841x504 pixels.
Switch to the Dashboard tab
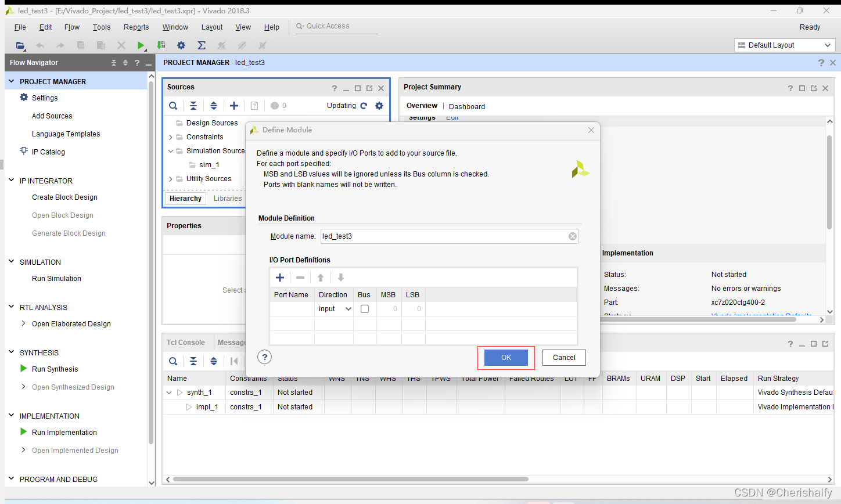(467, 107)
